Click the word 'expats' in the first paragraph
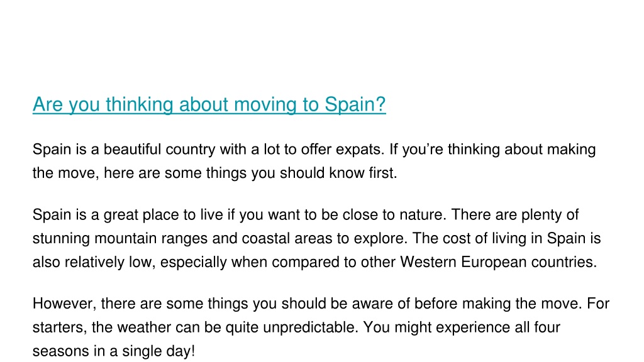This screenshot has height=362, width=644. coord(359,150)
